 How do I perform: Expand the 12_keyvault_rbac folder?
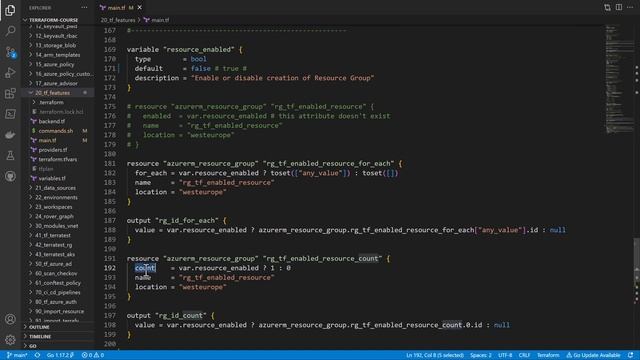(x=56, y=36)
